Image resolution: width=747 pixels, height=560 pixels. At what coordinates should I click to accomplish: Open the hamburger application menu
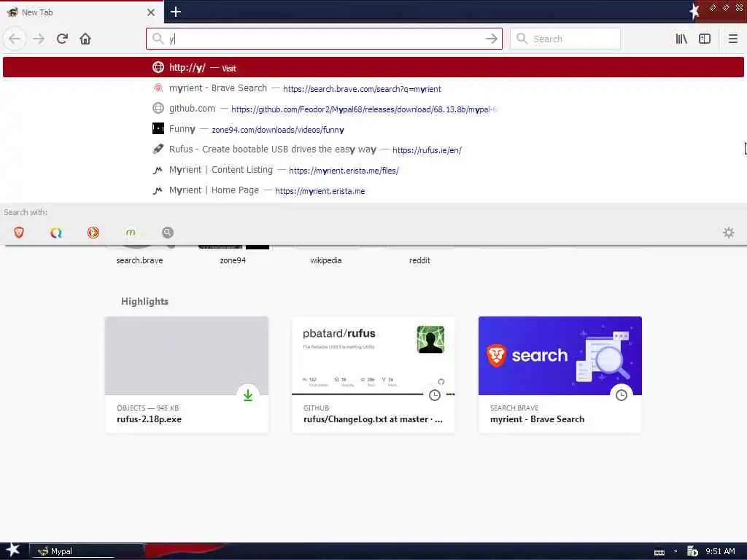pos(732,39)
